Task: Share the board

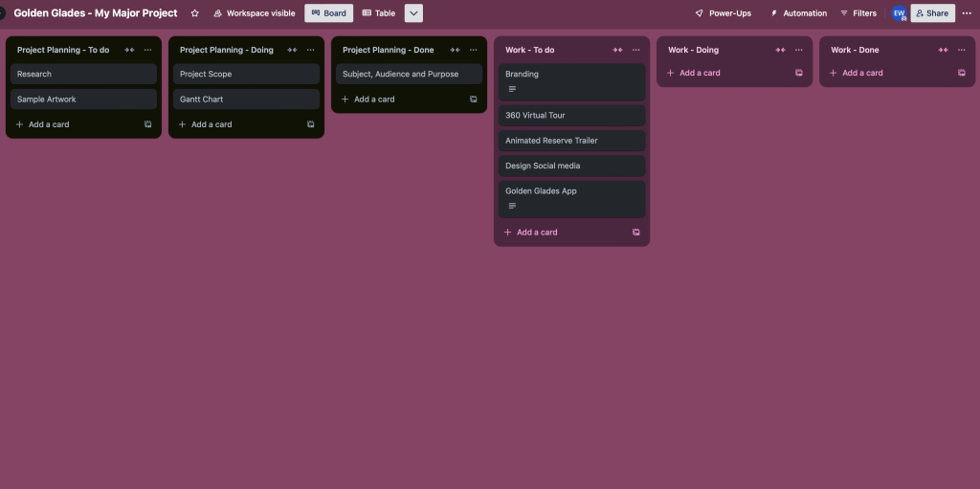Action: [932, 13]
